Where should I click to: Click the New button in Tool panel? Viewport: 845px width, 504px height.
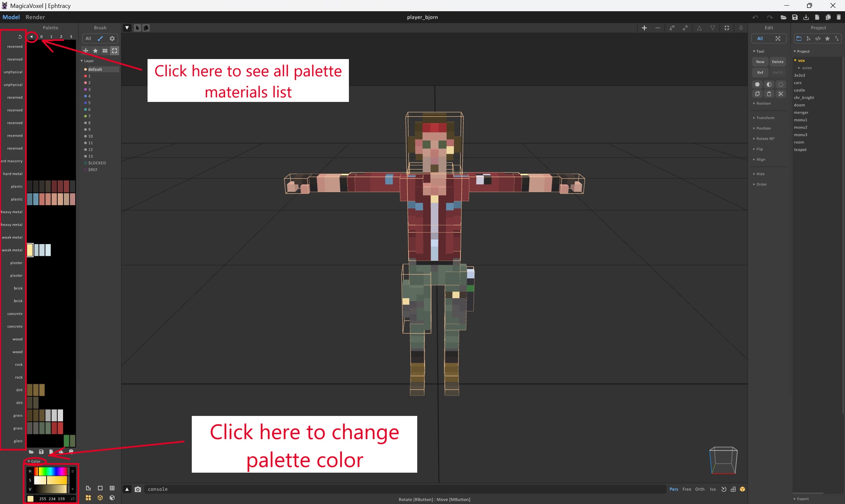pyautogui.click(x=760, y=62)
